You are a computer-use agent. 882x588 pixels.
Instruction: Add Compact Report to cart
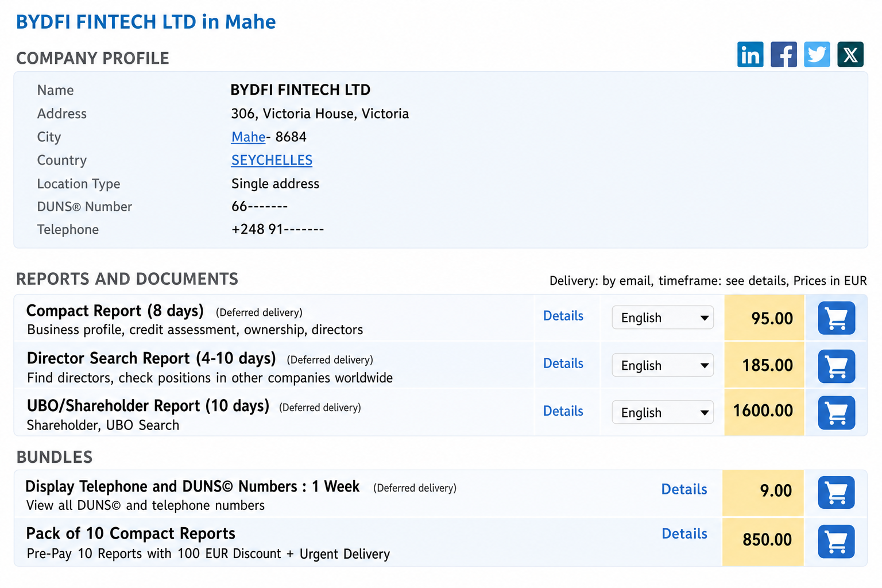click(836, 318)
